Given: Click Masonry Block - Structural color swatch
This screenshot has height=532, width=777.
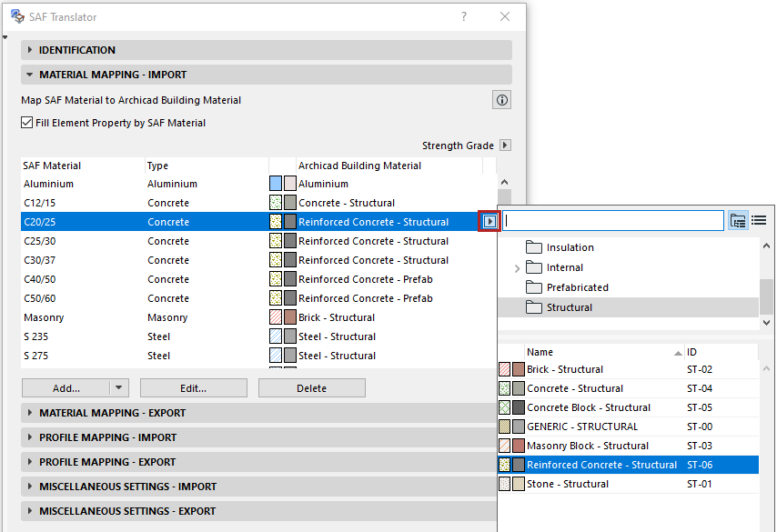Looking at the screenshot, I should click(x=519, y=446).
